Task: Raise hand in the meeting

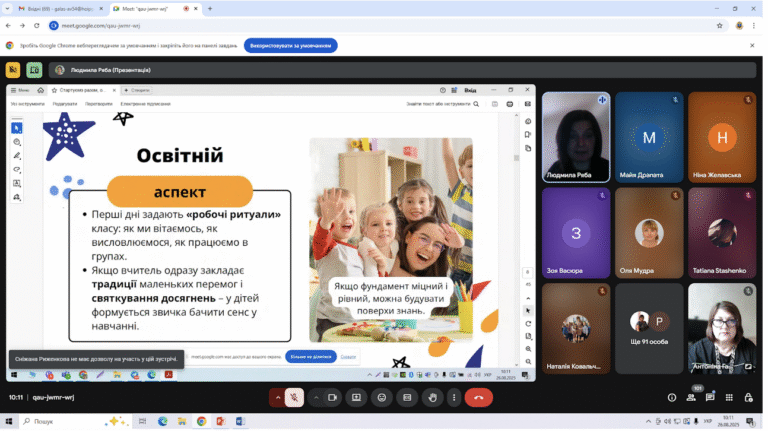Action: pos(432,398)
